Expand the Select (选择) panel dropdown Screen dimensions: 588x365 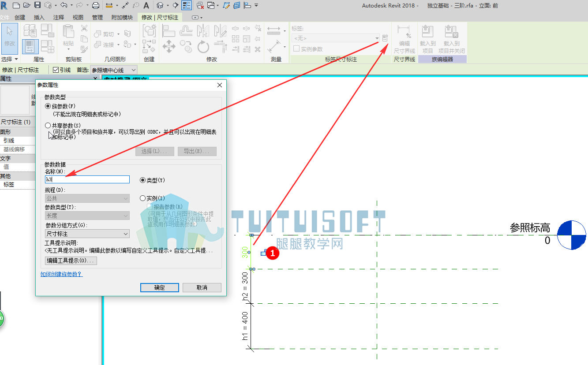pos(9,59)
